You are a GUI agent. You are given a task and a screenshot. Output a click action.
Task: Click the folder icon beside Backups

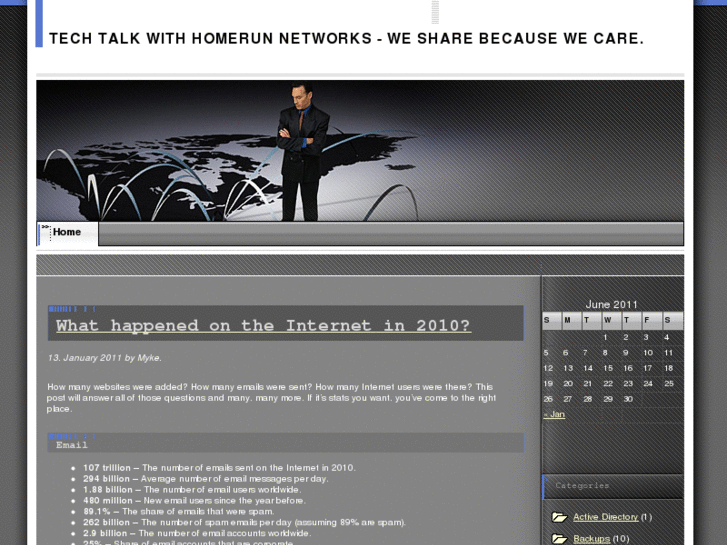[560, 539]
